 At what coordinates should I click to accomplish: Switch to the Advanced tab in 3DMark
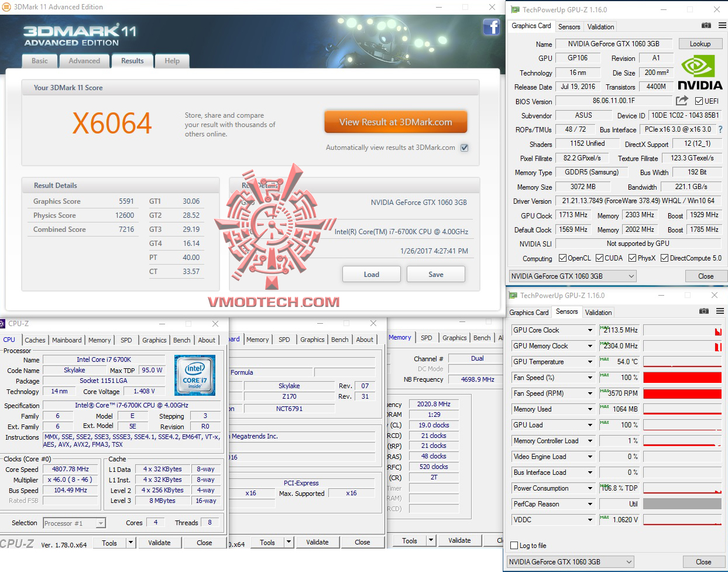point(84,61)
